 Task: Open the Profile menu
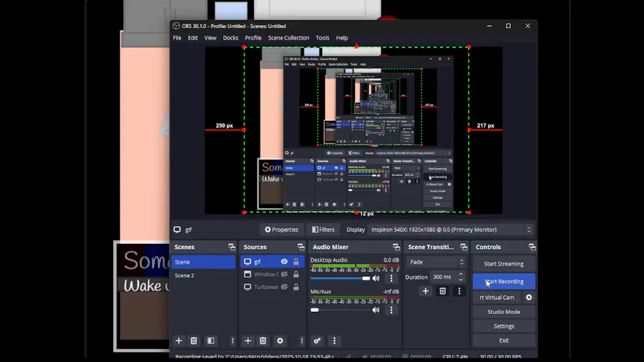click(253, 38)
